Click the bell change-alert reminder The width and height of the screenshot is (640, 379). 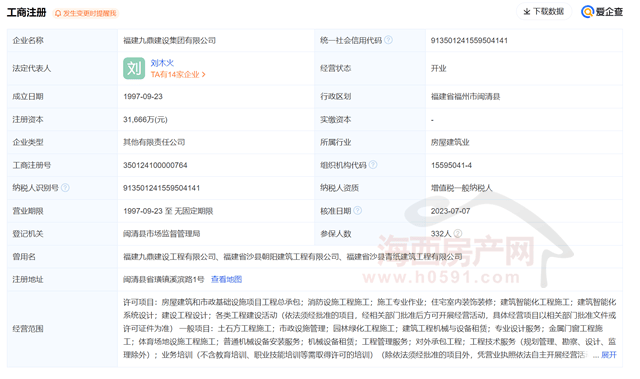tap(86, 13)
